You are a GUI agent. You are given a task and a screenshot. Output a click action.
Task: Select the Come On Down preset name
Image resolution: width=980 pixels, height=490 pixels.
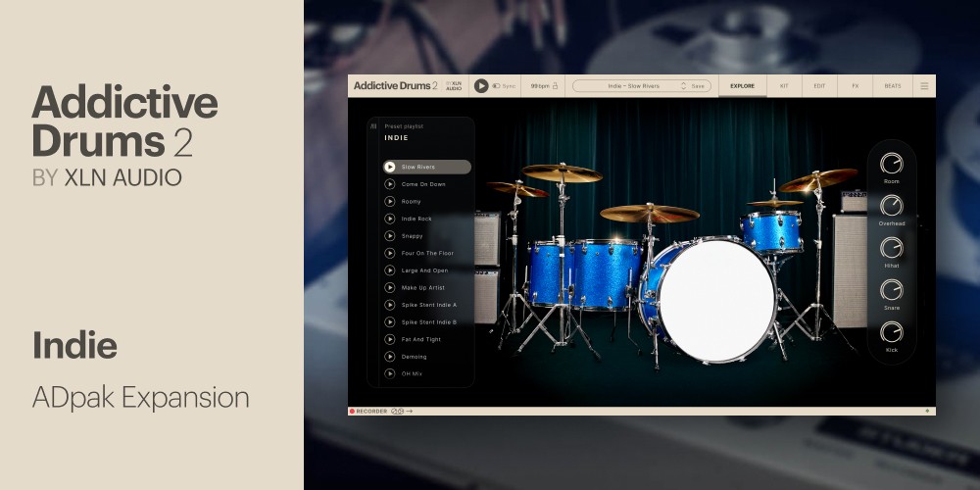[x=423, y=184]
